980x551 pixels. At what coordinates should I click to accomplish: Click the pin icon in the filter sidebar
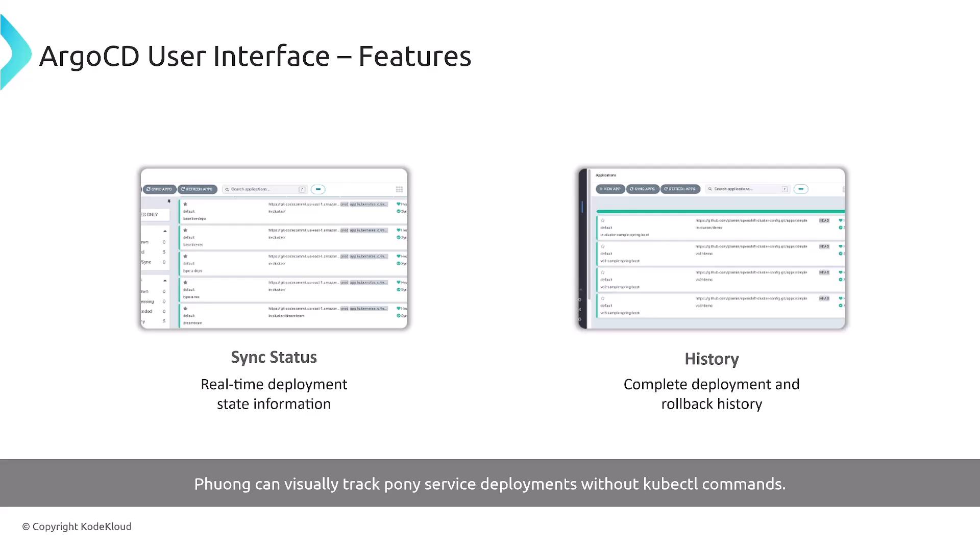pyautogui.click(x=169, y=202)
